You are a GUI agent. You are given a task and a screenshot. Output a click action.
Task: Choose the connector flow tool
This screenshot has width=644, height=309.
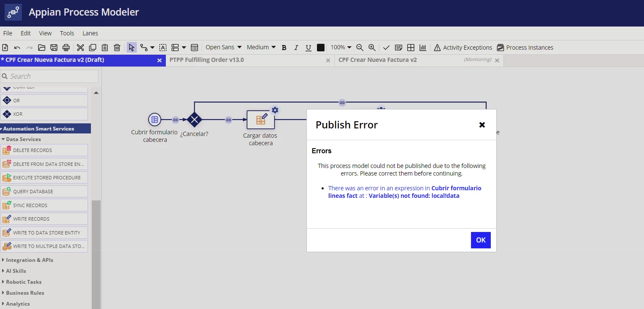point(144,48)
